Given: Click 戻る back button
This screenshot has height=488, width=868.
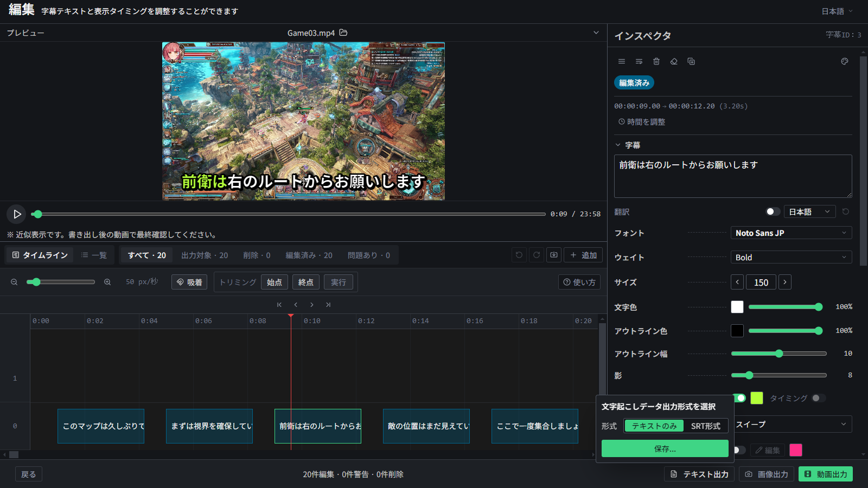Looking at the screenshot, I should click(x=29, y=474).
